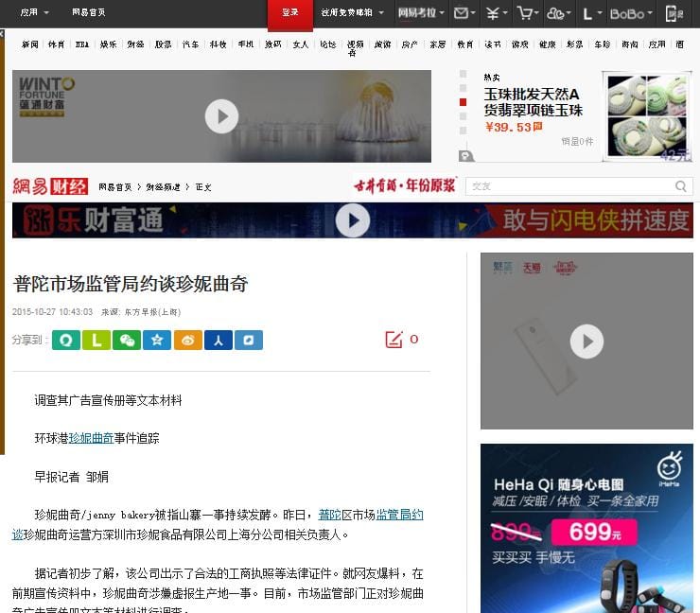
Task: Click the red 登录 login button
Action: (x=289, y=13)
